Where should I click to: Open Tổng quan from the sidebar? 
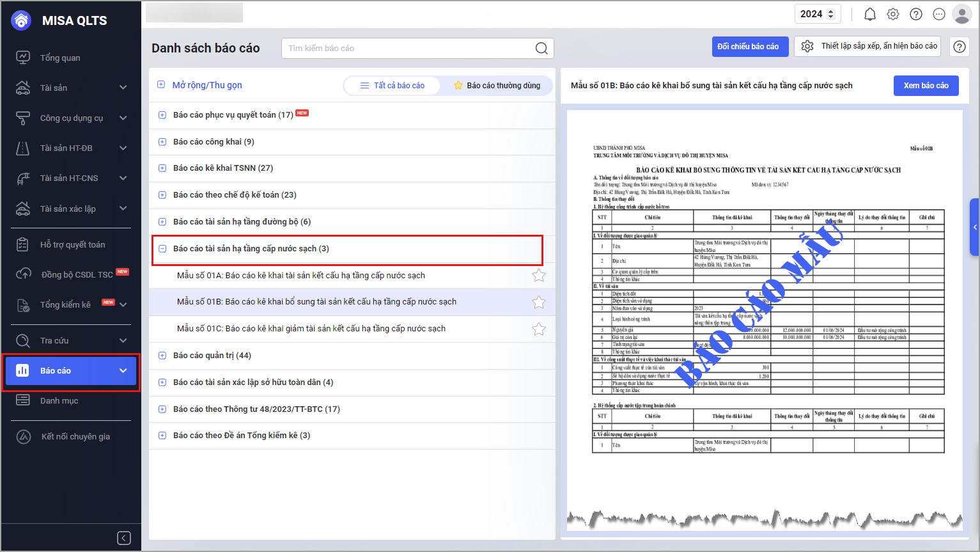pos(60,58)
